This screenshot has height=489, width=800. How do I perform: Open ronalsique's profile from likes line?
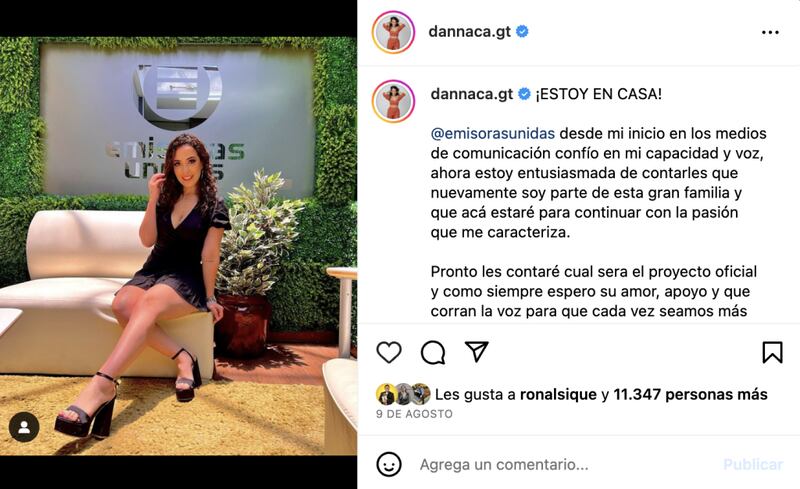pos(558,394)
